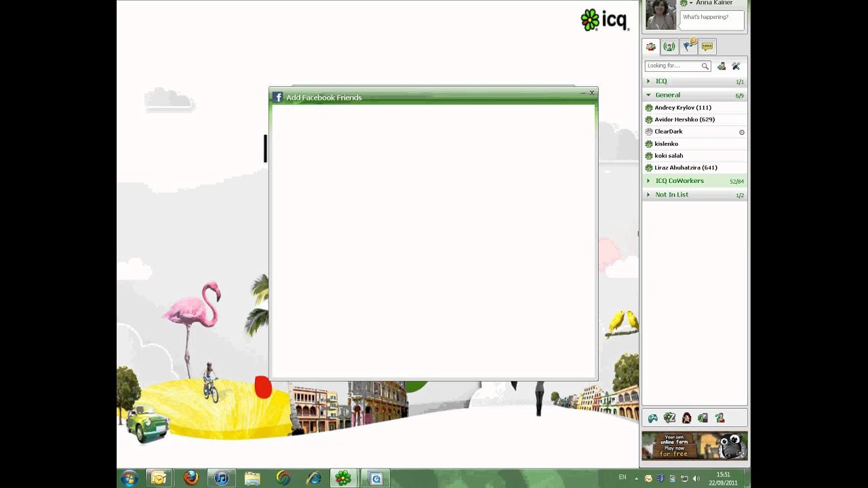Open the Windows Start button
The height and width of the screenshot is (488, 868).
[129, 478]
